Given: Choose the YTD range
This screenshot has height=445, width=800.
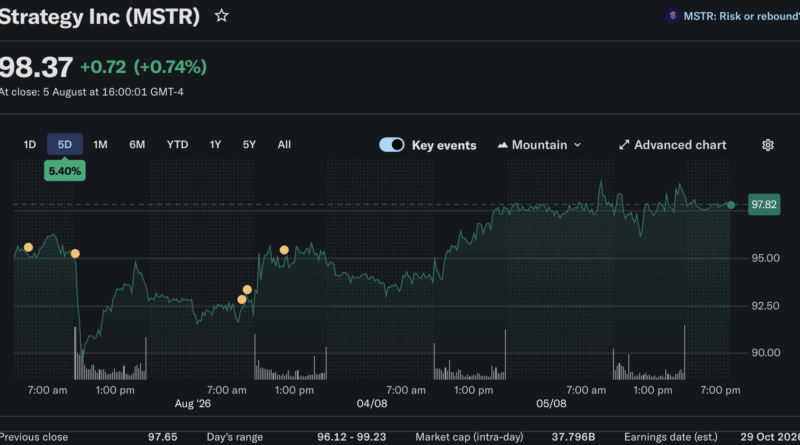Looking at the screenshot, I should [x=177, y=144].
